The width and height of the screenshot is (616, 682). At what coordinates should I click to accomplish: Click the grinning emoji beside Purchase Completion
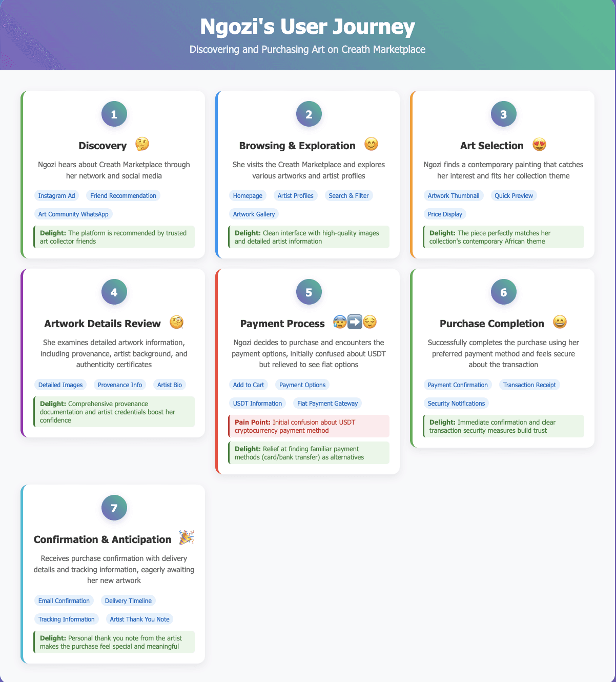(x=560, y=323)
